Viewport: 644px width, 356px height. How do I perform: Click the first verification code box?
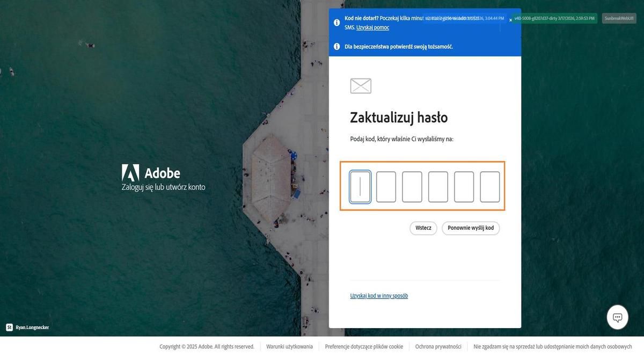[360, 186]
